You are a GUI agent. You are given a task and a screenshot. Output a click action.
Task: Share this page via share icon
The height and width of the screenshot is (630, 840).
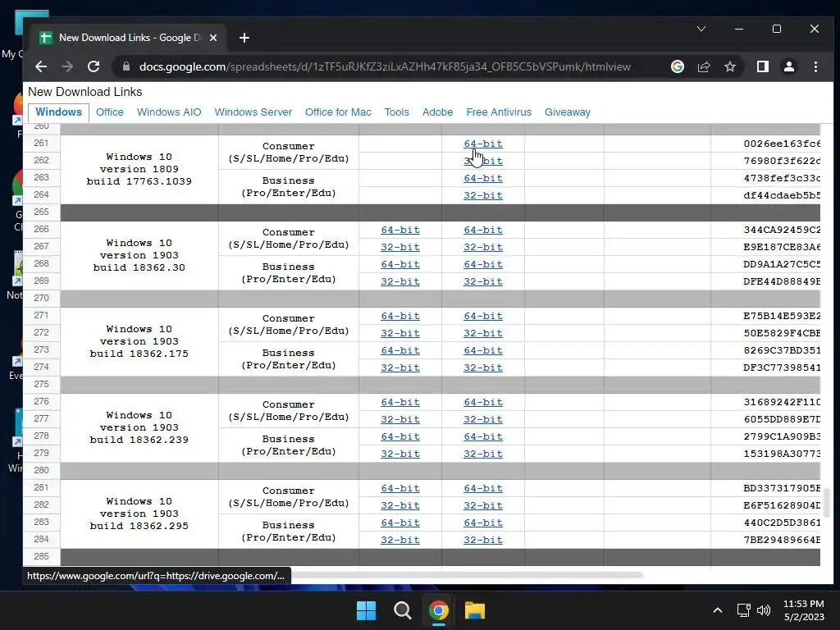703,66
